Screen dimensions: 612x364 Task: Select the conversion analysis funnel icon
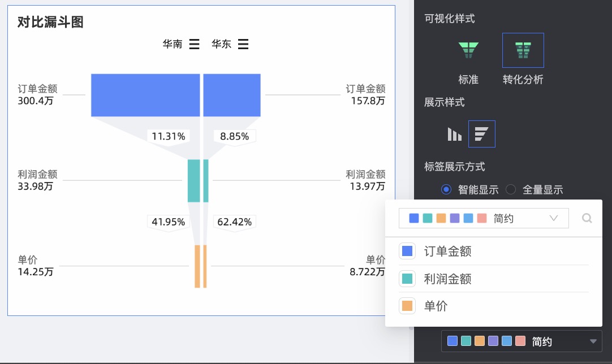(523, 50)
